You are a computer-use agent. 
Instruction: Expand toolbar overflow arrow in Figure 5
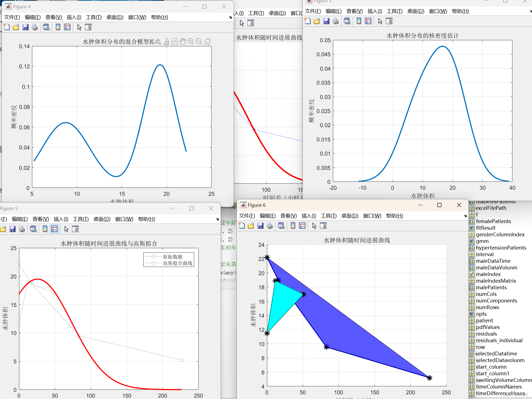click(217, 219)
